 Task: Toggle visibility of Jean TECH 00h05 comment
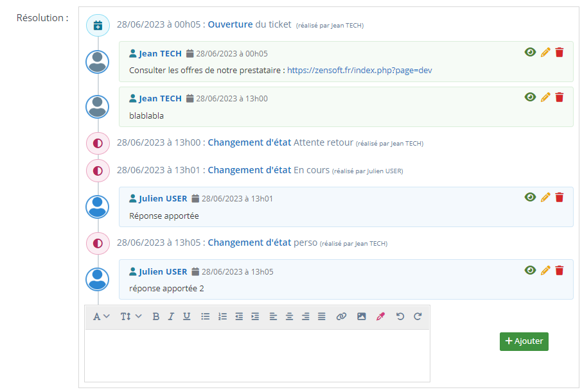click(530, 53)
